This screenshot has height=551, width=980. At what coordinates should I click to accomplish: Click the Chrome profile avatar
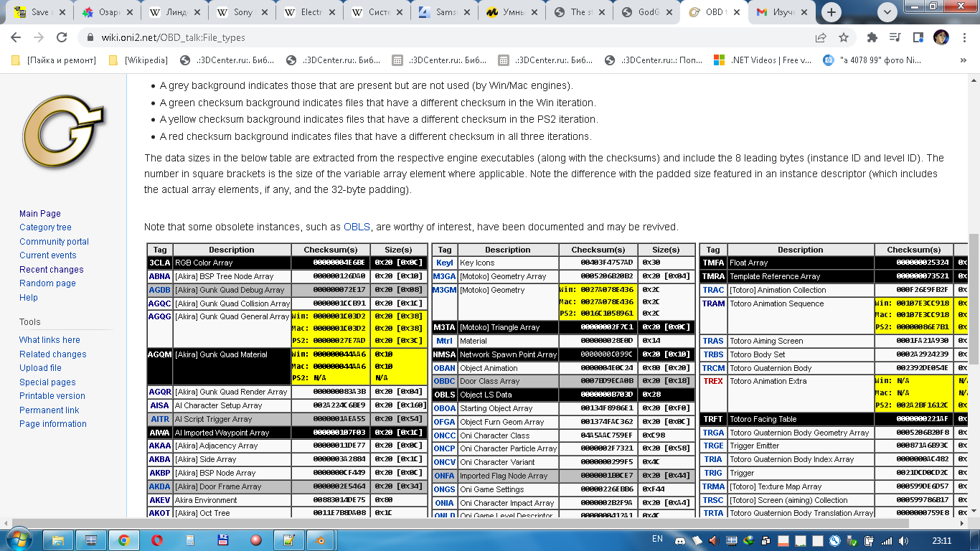[941, 37]
